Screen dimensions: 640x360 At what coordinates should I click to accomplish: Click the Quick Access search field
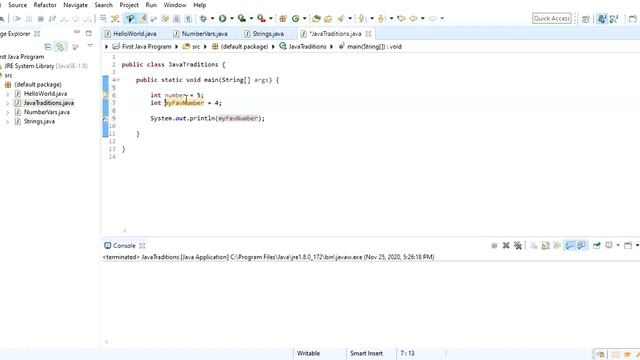click(552, 18)
